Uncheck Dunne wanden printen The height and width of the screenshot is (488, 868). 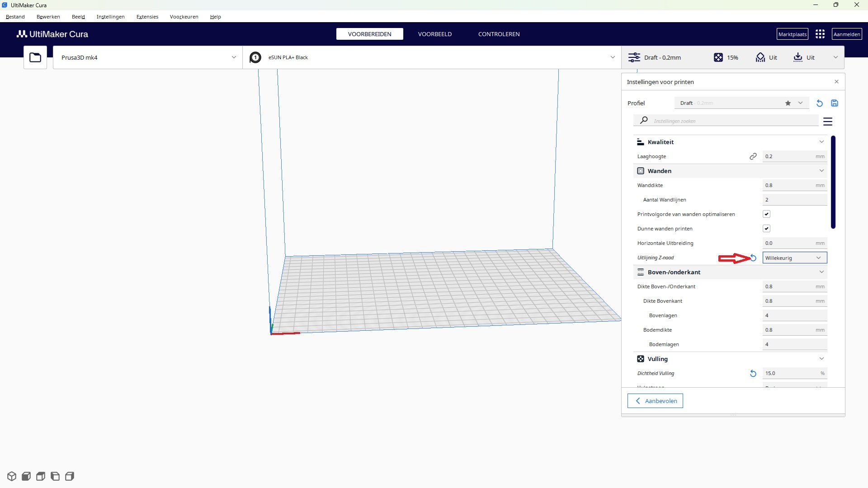(766, 229)
